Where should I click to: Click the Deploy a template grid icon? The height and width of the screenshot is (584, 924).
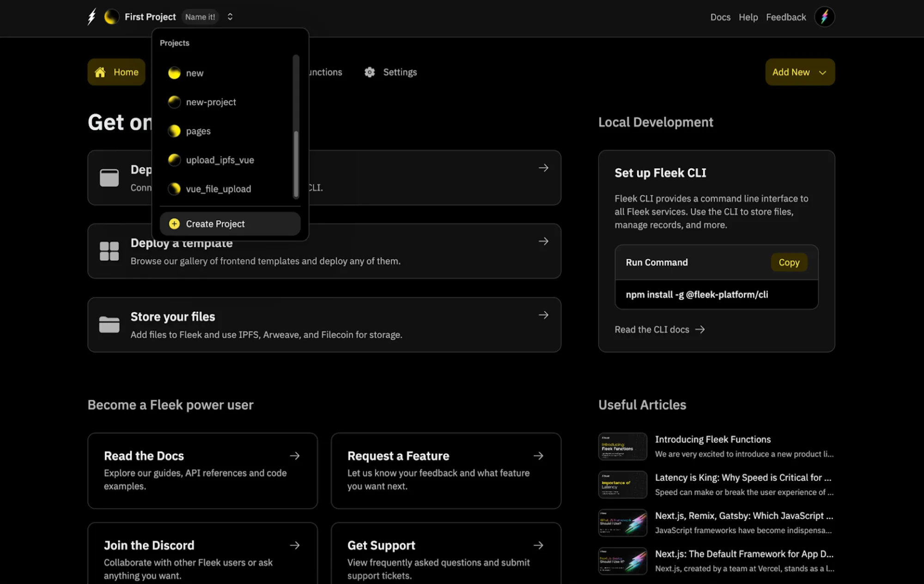[109, 251]
